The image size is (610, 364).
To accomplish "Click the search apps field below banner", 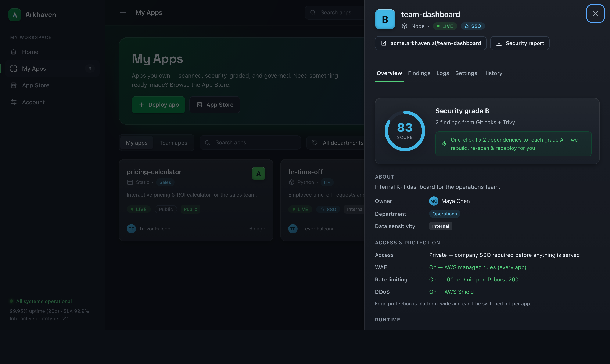I will click(x=250, y=142).
